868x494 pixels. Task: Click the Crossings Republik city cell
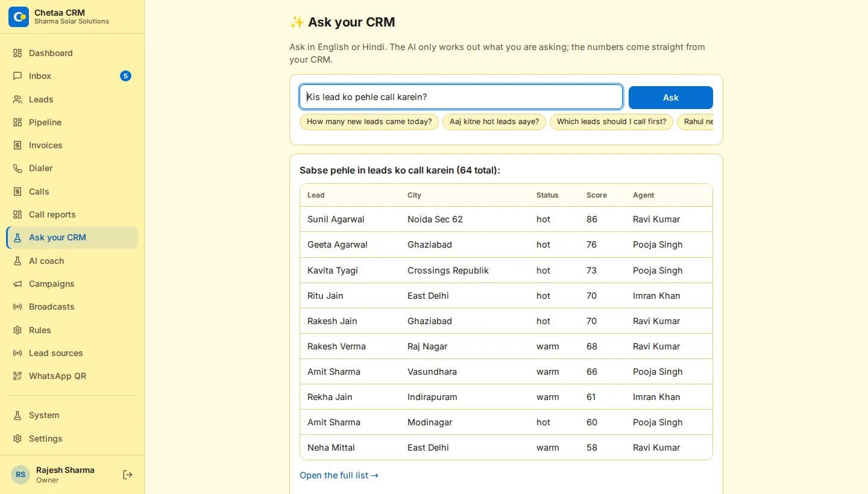tap(448, 270)
